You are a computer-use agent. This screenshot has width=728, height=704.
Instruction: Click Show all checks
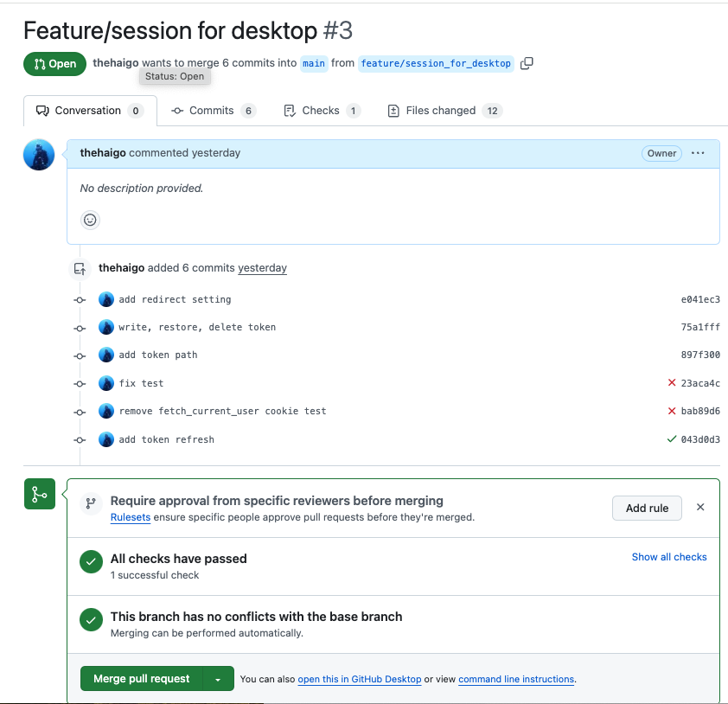pos(669,557)
